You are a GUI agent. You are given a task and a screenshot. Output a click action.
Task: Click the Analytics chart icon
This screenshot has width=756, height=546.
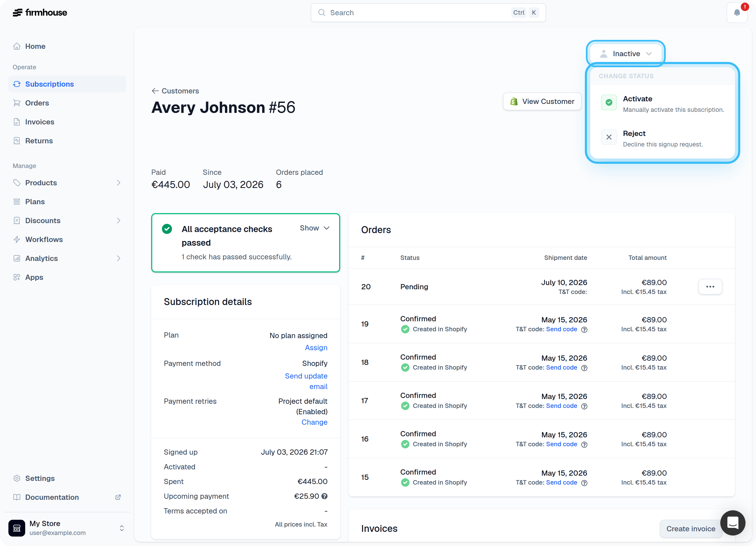pyautogui.click(x=17, y=258)
